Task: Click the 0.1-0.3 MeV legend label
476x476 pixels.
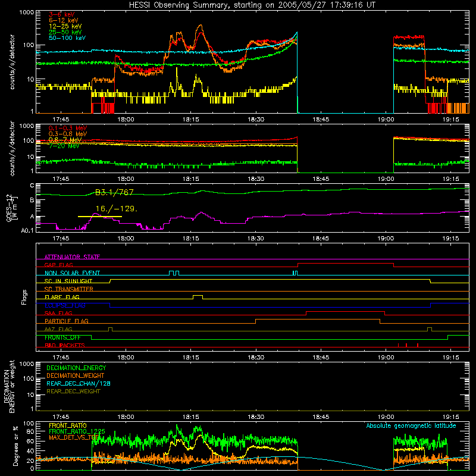Action: pos(68,128)
